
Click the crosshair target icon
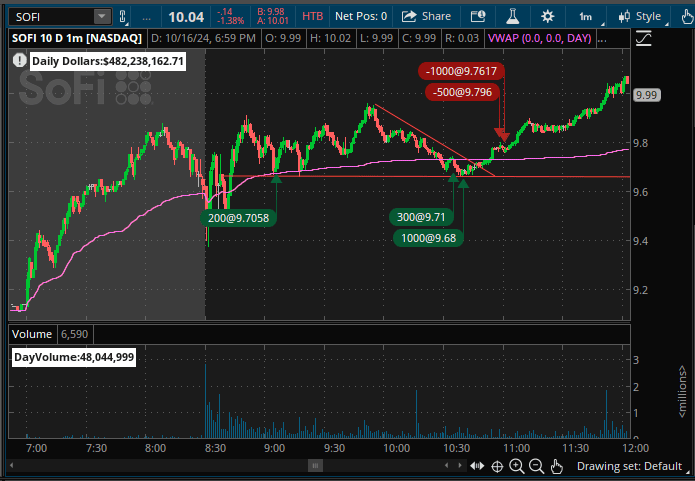(497, 466)
